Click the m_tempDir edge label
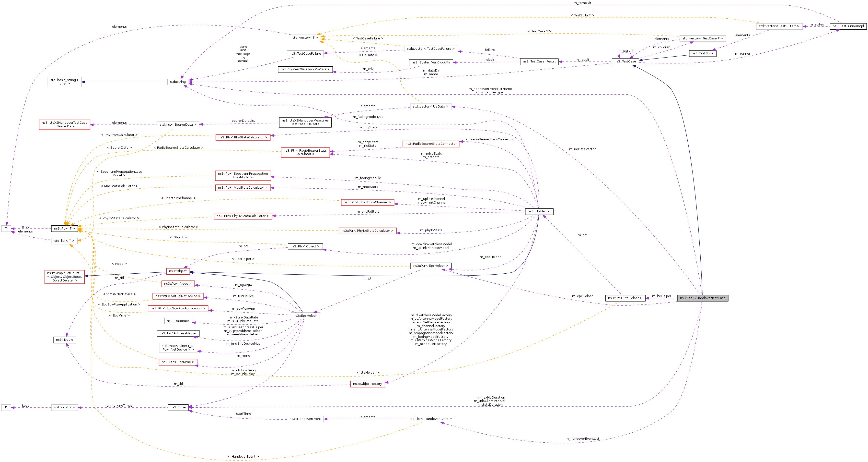This screenshot has width=868, height=462. click(582, 3)
